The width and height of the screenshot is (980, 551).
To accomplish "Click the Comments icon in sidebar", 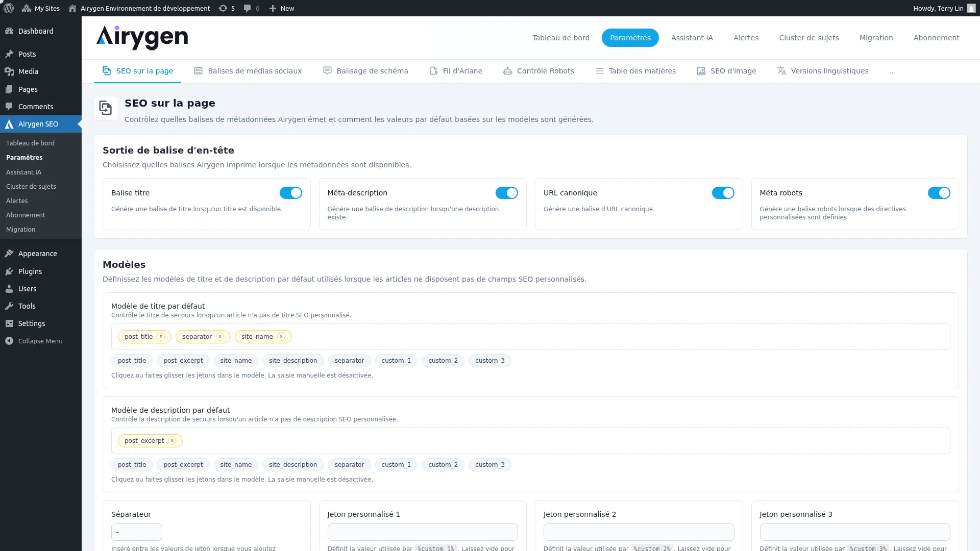I will click(9, 107).
